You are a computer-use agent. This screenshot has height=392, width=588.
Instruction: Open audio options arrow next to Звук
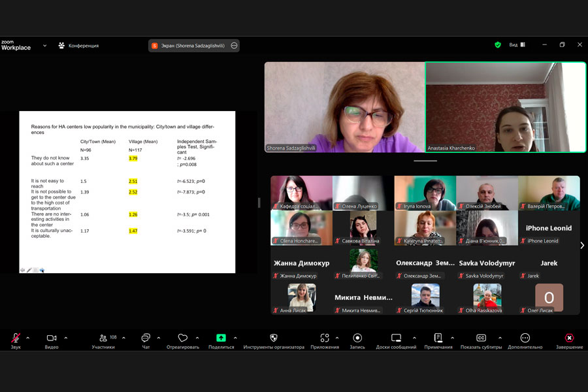pyautogui.click(x=27, y=338)
